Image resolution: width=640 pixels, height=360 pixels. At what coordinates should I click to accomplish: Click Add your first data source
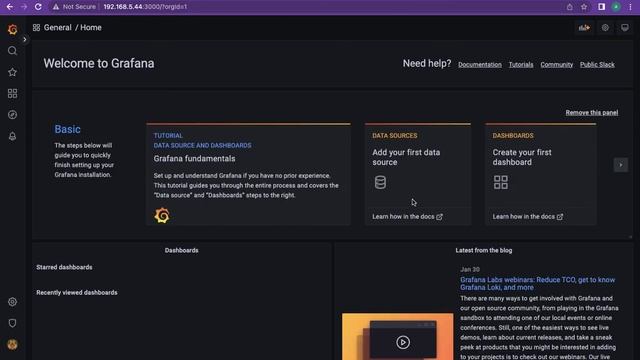pos(406,157)
